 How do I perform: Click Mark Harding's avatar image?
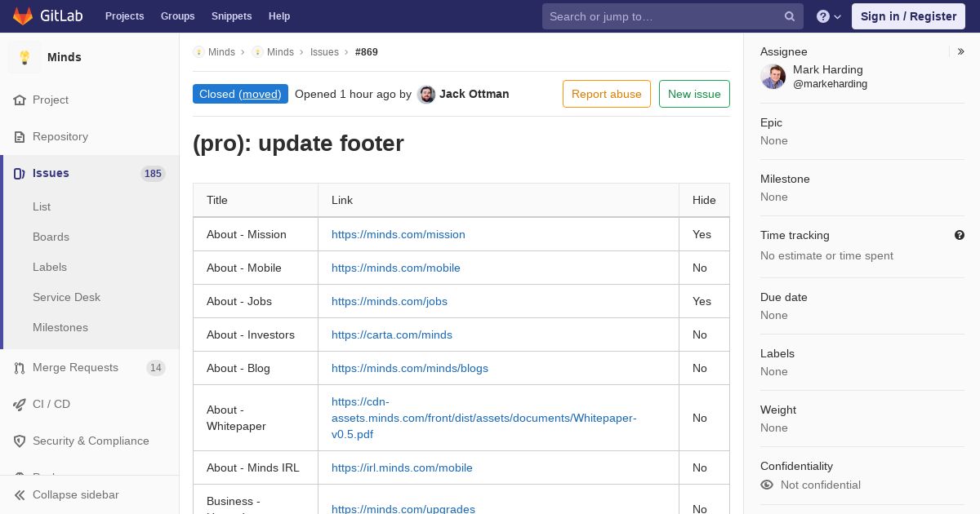[773, 77]
